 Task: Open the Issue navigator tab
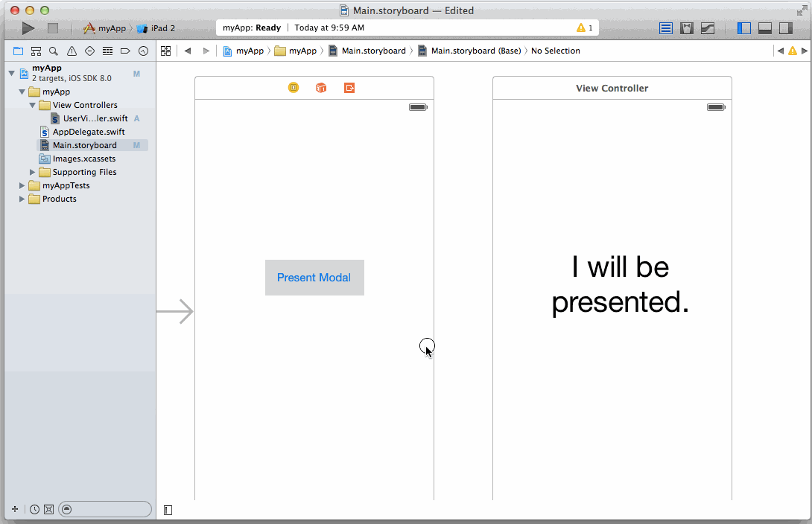point(72,51)
